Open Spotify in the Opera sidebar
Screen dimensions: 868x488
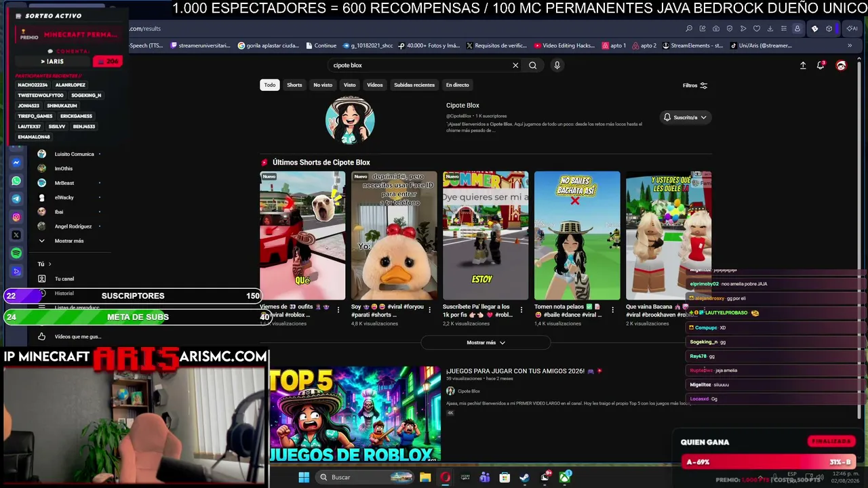click(16, 253)
